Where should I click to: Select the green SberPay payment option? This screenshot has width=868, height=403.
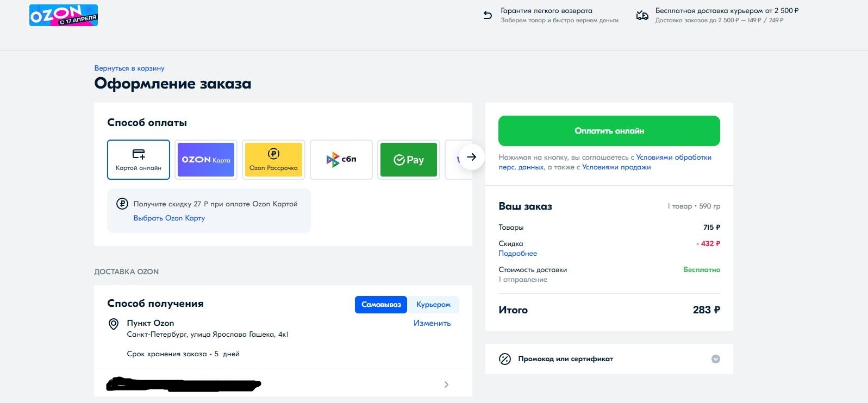(x=409, y=160)
